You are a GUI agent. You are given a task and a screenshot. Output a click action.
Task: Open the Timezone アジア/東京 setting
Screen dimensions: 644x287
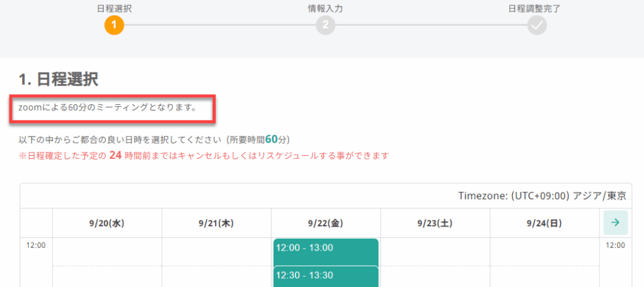click(x=542, y=196)
